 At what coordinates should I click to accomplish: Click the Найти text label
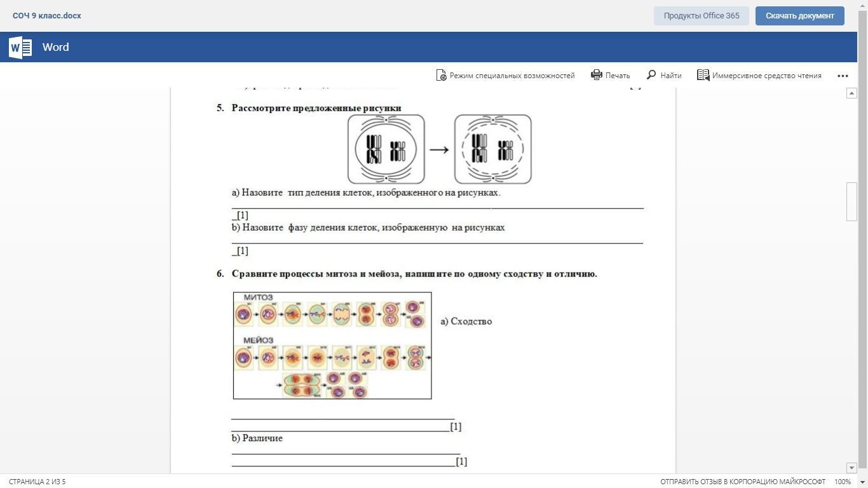671,76
